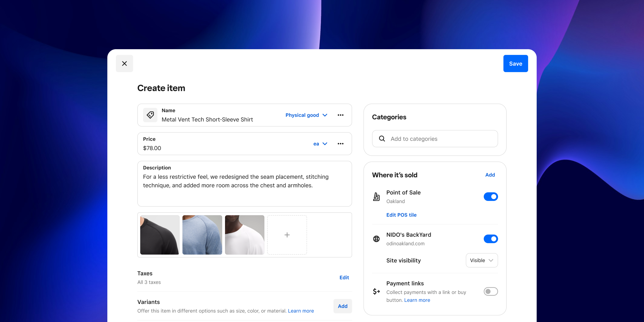The image size is (644, 322).
Task: Click the Payment links dollar arrow icon
Action: pyautogui.click(x=376, y=291)
